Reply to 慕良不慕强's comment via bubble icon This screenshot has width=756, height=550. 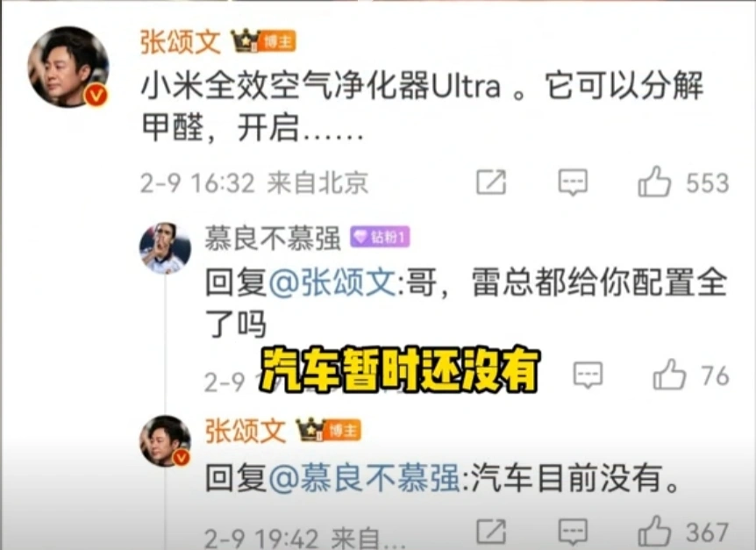588,375
